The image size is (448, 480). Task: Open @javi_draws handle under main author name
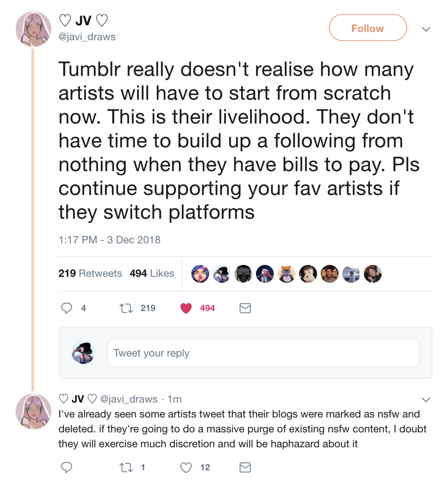(x=87, y=37)
